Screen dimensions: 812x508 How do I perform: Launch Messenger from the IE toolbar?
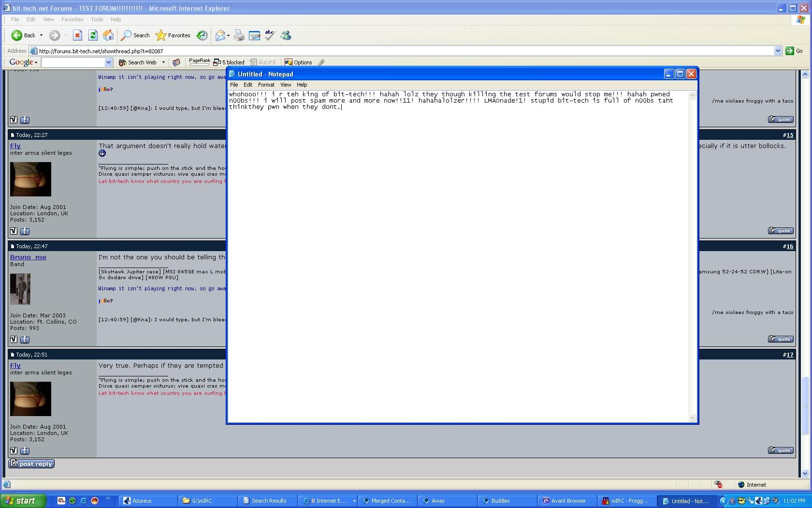pos(286,35)
